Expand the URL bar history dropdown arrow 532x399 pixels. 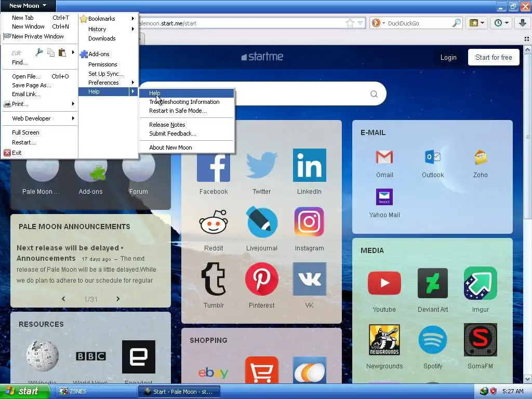click(361, 23)
